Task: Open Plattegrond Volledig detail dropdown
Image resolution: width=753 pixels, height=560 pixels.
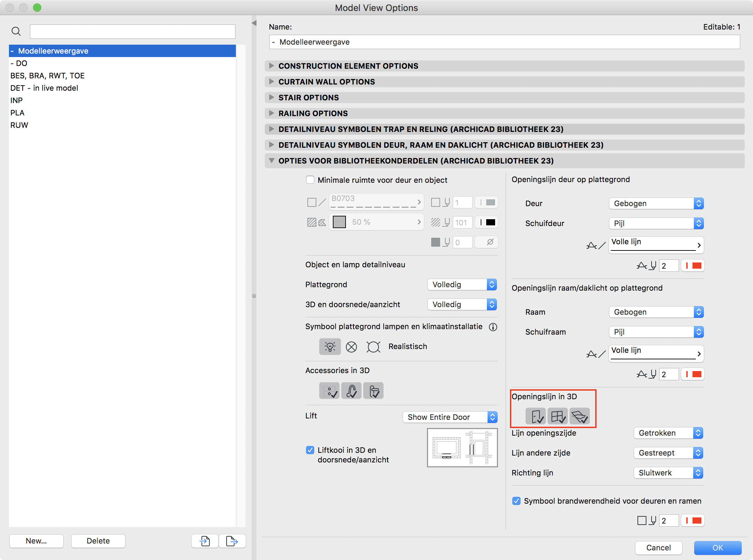Action: [x=462, y=284]
